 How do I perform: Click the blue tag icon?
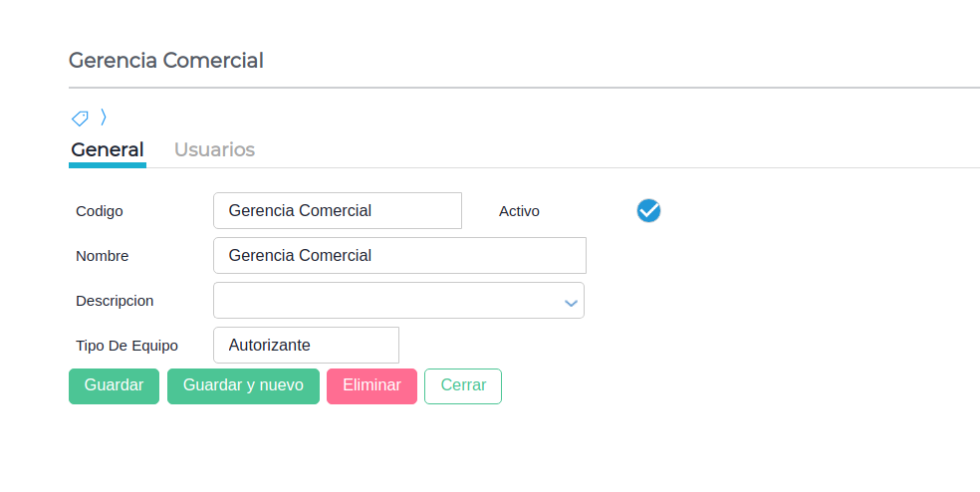point(80,118)
